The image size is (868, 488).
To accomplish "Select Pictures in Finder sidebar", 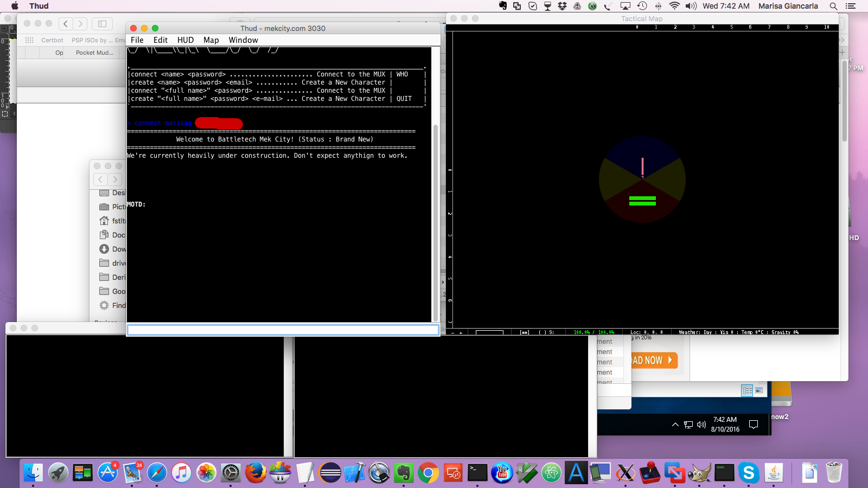I will tap(112, 207).
